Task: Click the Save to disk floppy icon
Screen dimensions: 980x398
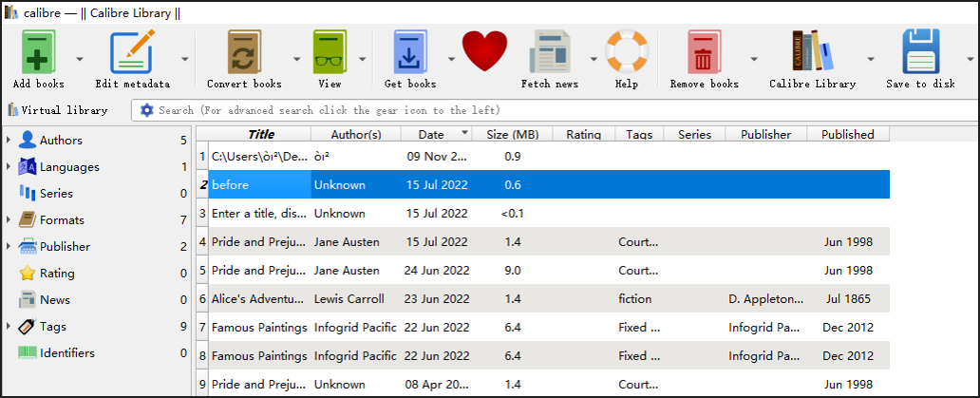Action: (920, 52)
